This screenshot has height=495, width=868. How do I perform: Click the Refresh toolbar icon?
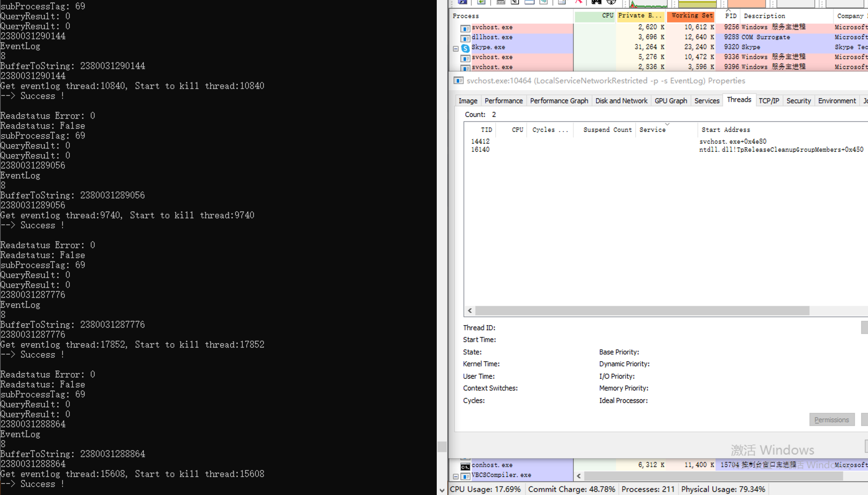pyautogui.click(x=481, y=2)
